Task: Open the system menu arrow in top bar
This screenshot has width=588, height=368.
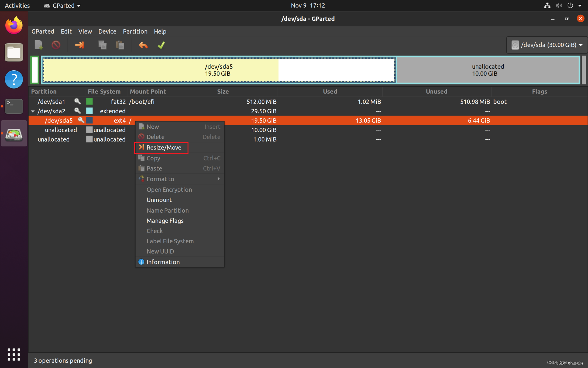Action: [580, 5]
